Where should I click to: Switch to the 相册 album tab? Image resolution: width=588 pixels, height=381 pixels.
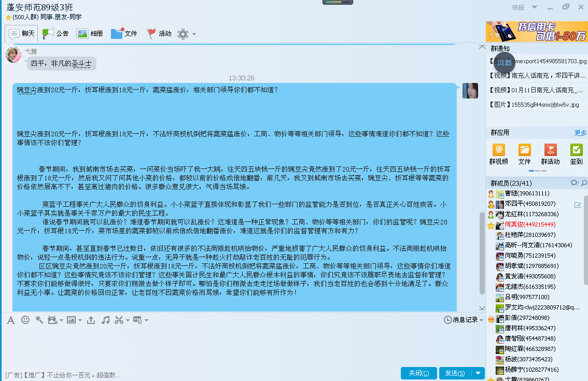point(90,34)
